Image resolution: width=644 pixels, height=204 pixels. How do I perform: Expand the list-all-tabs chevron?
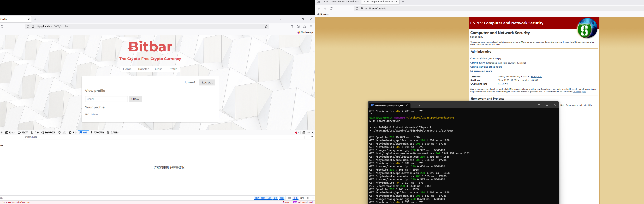click(281, 19)
